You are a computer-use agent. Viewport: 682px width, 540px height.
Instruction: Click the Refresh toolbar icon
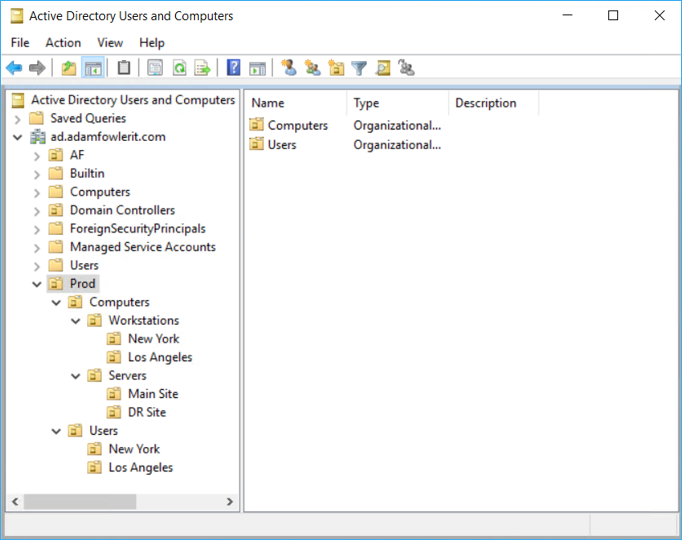[x=179, y=68]
